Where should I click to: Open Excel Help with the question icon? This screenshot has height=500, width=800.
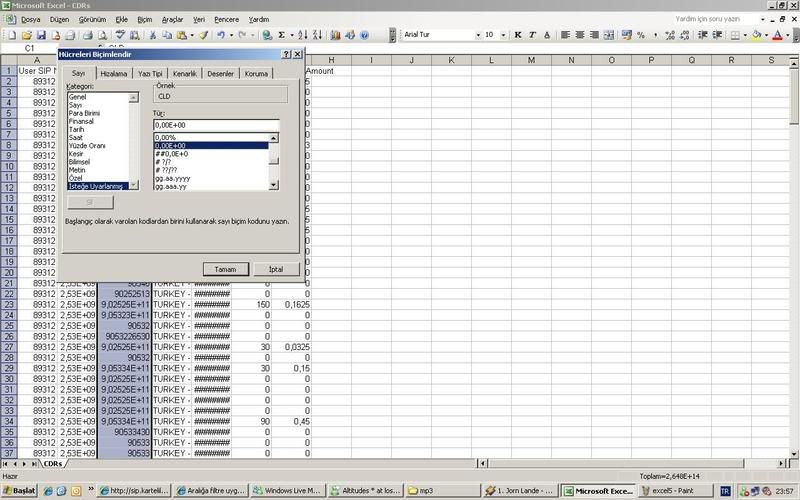(x=364, y=35)
